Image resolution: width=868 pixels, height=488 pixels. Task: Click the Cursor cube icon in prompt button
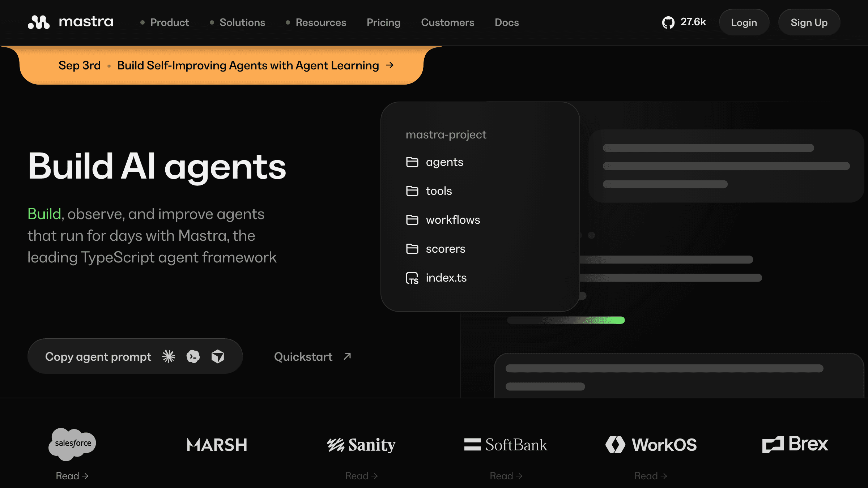click(x=218, y=356)
